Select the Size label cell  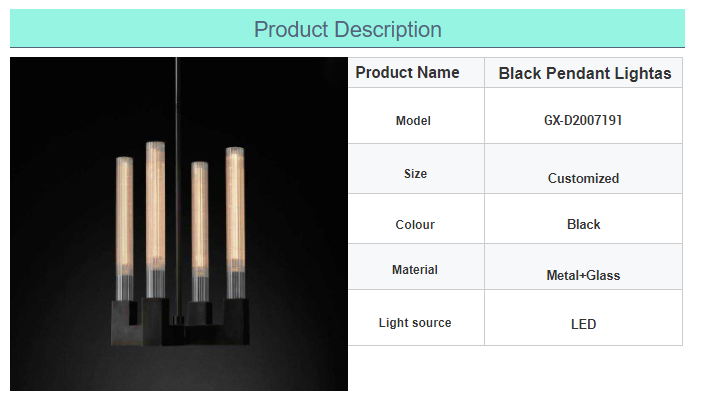[416, 169]
